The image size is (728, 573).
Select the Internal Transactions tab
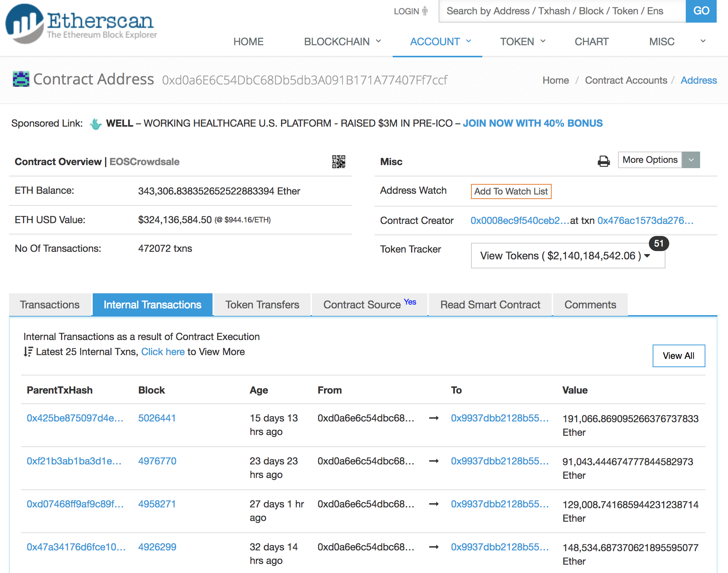153,305
